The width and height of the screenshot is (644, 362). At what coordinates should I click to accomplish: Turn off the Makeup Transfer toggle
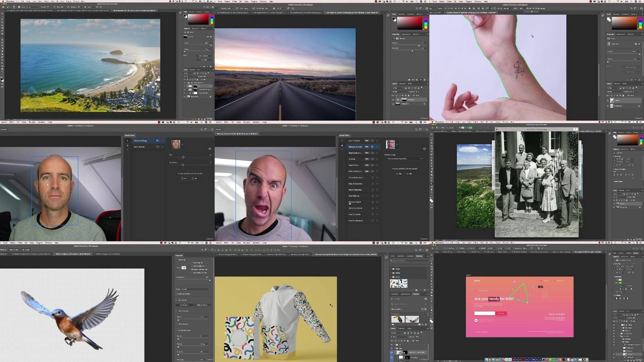pos(373,147)
